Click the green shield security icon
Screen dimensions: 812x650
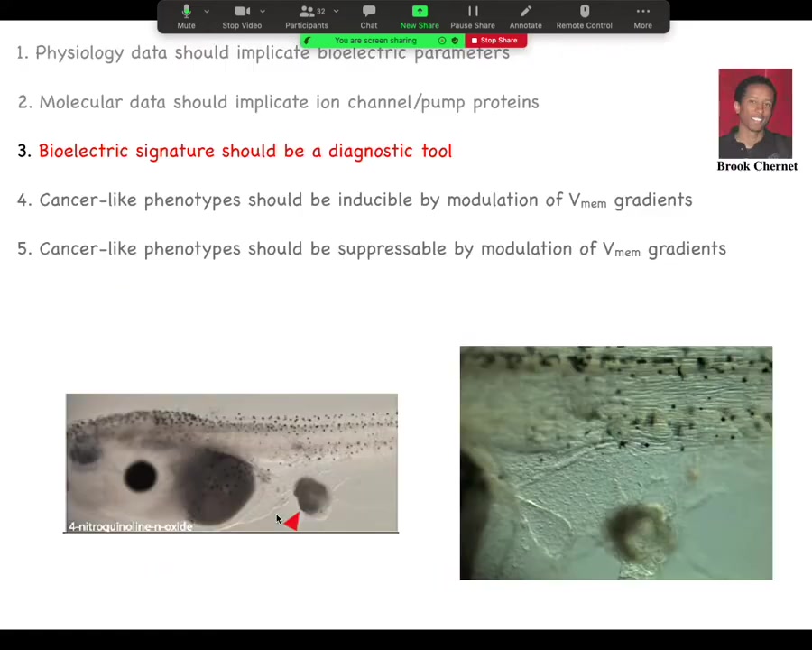pyautogui.click(x=455, y=41)
